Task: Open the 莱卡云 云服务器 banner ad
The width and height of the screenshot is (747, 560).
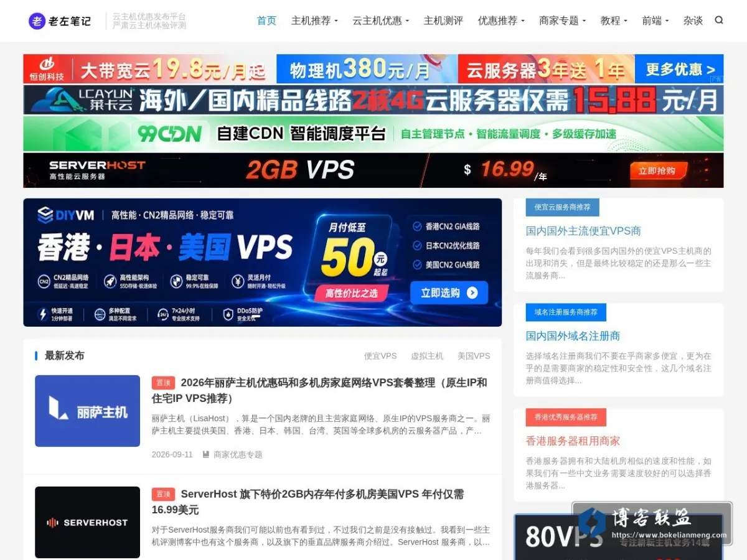Action: tap(374, 100)
